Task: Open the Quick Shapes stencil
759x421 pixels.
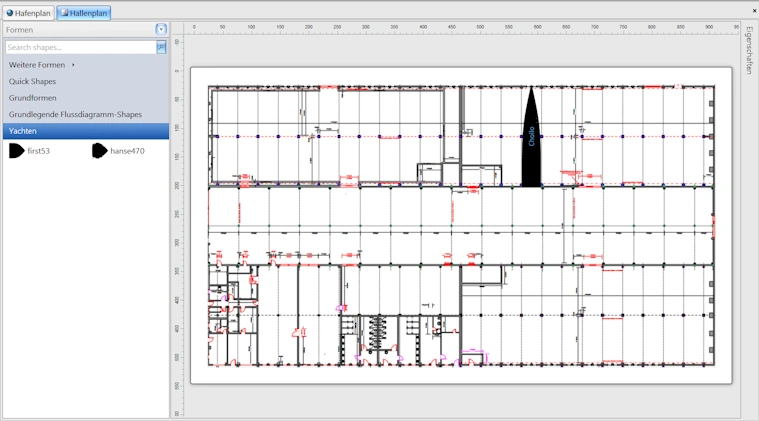Action: pyautogui.click(x=32, y=81)
